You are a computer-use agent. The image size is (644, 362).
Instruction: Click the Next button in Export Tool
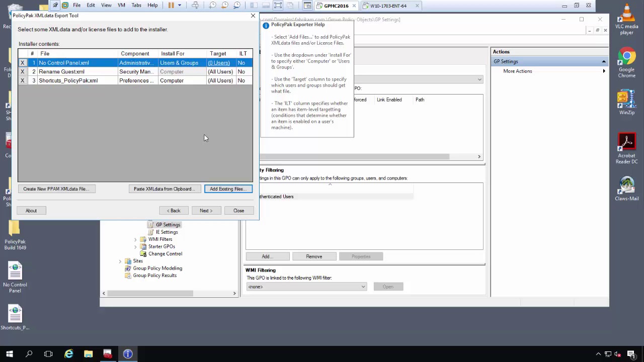[x=206, y=211]
